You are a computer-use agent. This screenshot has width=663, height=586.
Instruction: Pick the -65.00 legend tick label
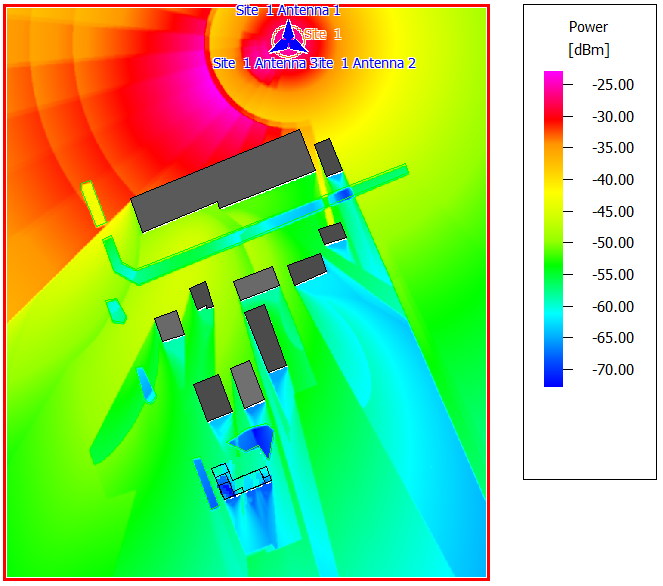tap(613, 338)
